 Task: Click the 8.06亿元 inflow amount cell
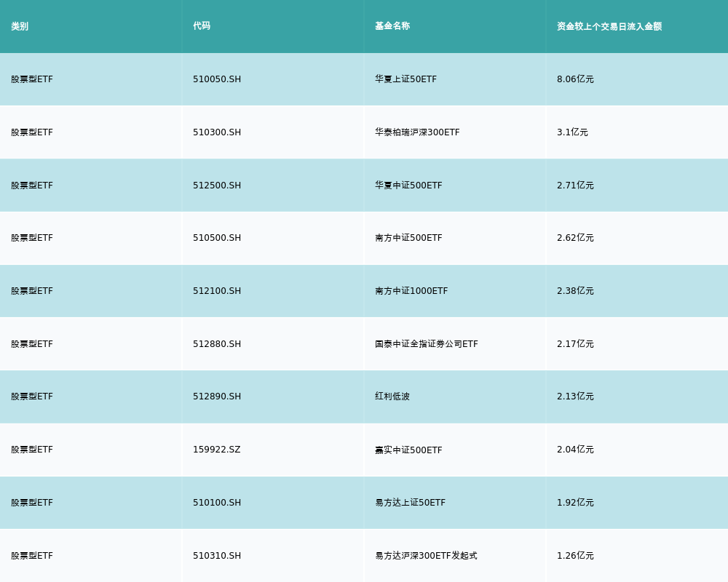tap(575, 79)
